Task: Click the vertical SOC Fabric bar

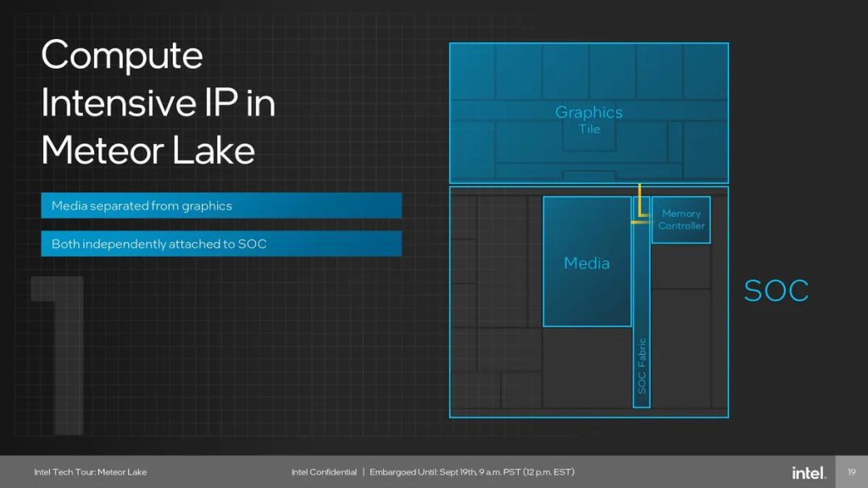Action: point(642,302)
